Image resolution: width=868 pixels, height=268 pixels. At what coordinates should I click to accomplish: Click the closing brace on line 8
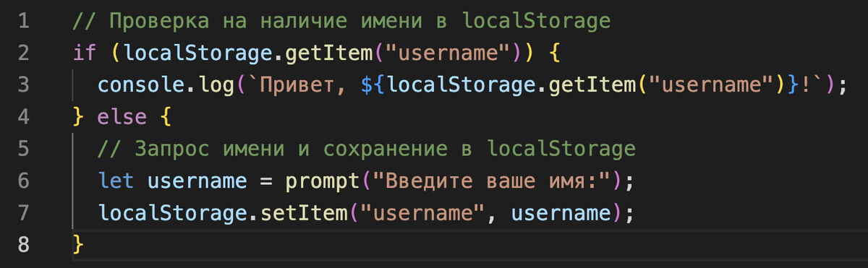(x=79, y=244)
